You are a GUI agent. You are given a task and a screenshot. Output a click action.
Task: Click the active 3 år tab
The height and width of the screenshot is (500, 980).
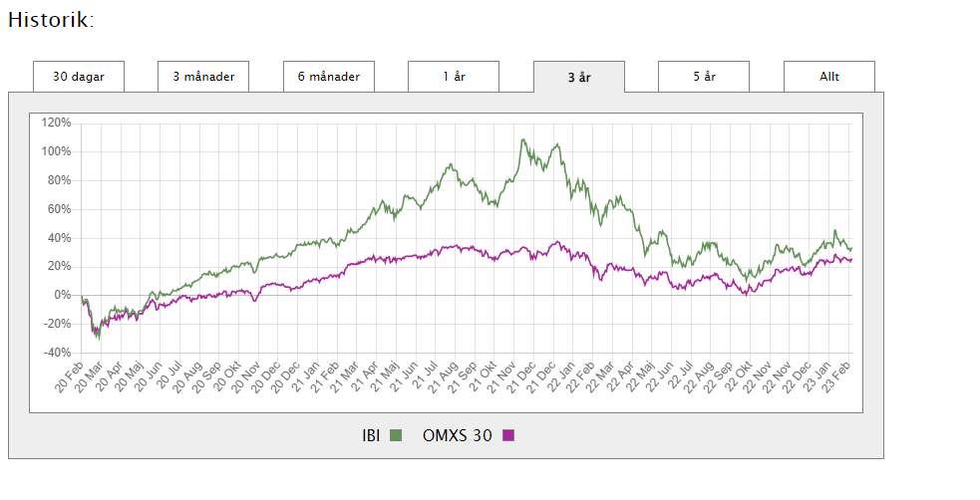pos(578,77)
